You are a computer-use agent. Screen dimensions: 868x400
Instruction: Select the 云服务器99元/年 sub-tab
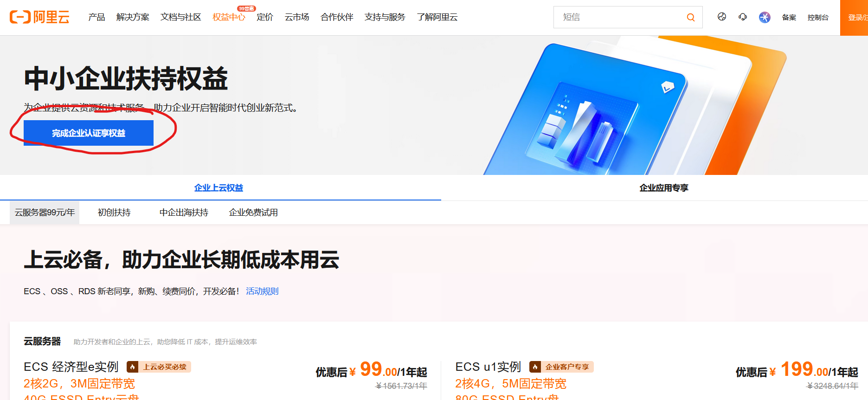45,213
